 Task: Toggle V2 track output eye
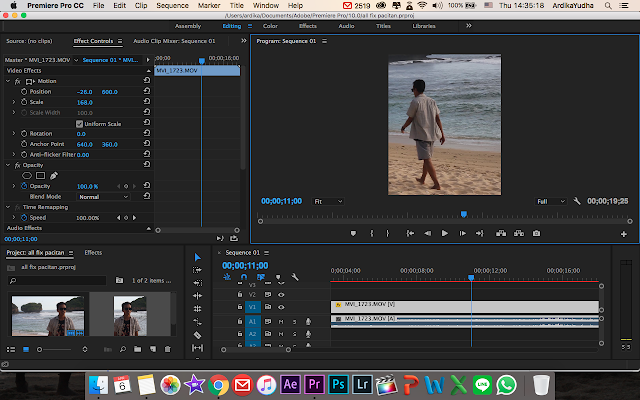click(x=281, y=294)
